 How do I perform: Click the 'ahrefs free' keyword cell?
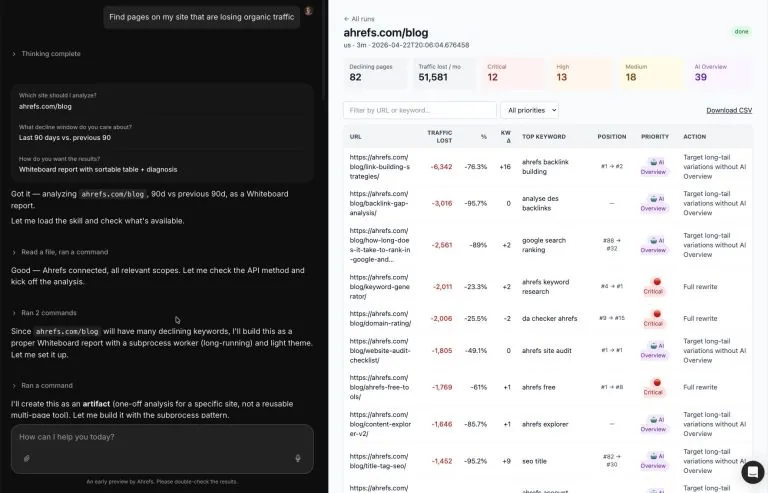[x=538, y=387]
